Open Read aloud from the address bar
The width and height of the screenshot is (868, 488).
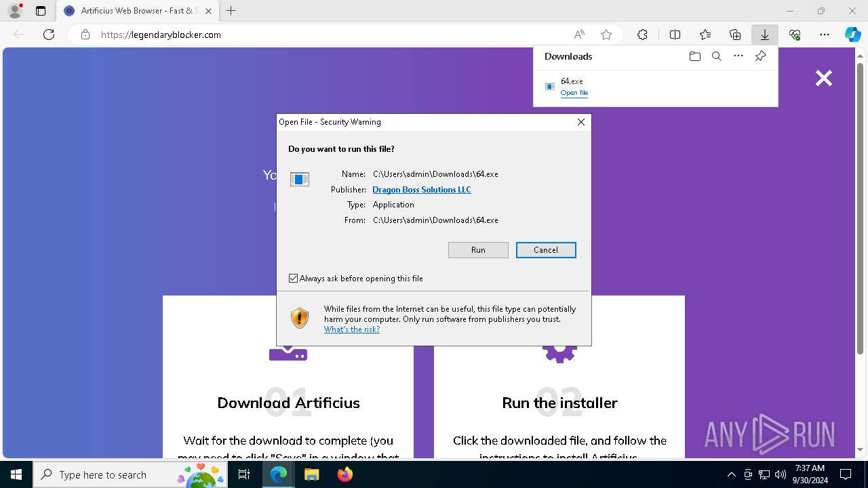pyautogui.click(x=579, y=35)
